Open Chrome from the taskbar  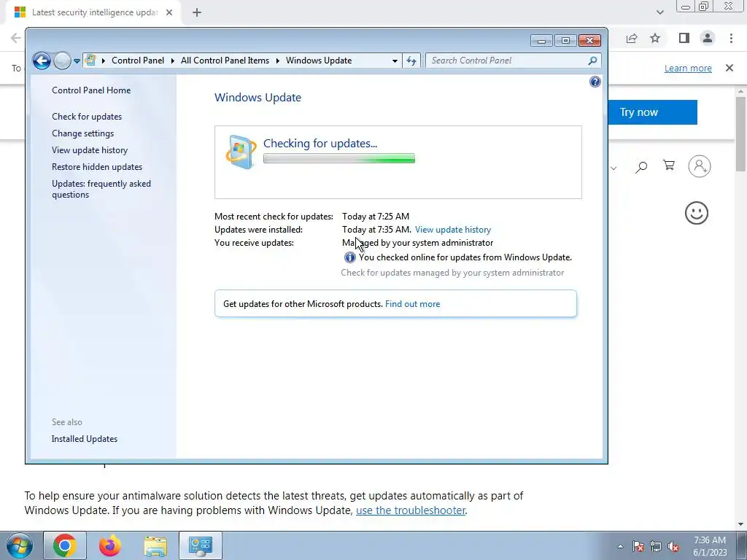click(65, 545)
